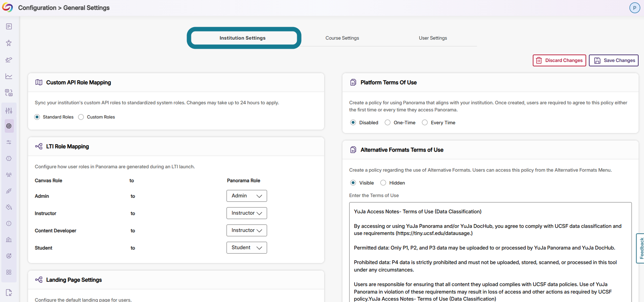The width and height of the screenshot is (644, 302).
Task: Click the Save Changes button
Action: pos(614,60)
